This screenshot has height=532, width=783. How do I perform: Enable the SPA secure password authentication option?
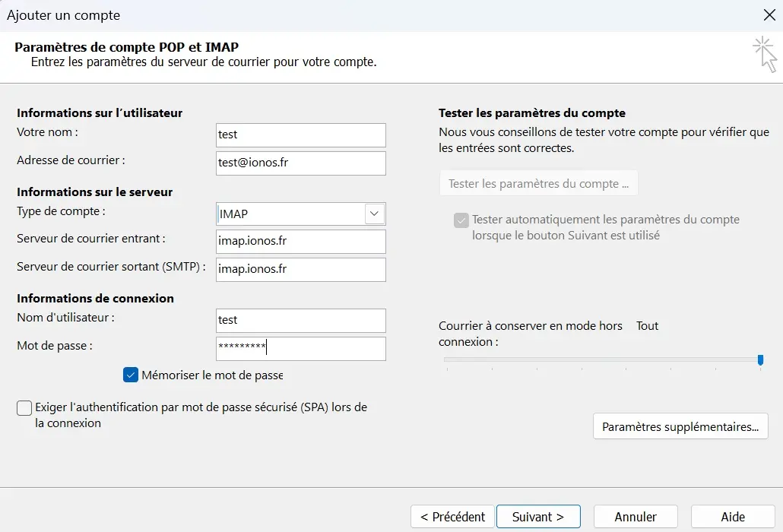24,408
